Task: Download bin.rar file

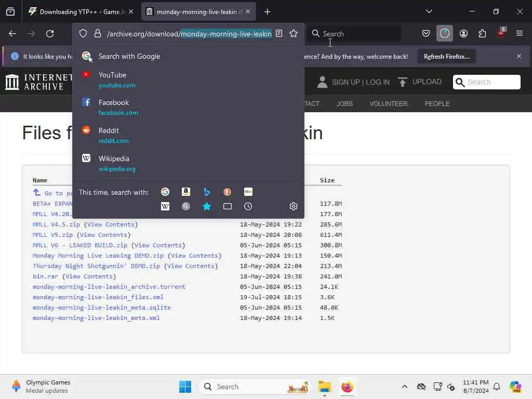Action: [45, 276]
